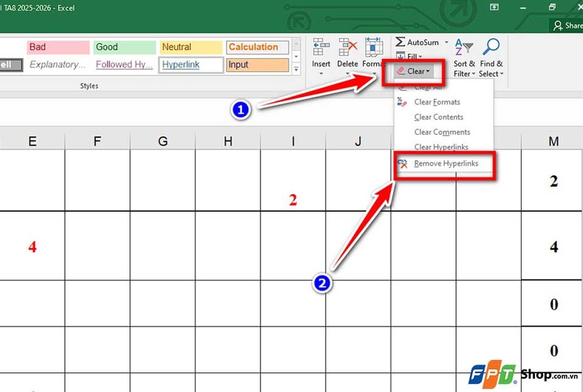The height and width of the screenshot is (392, 583).
Task: Open the Clear eraser button
Action: 413,71
